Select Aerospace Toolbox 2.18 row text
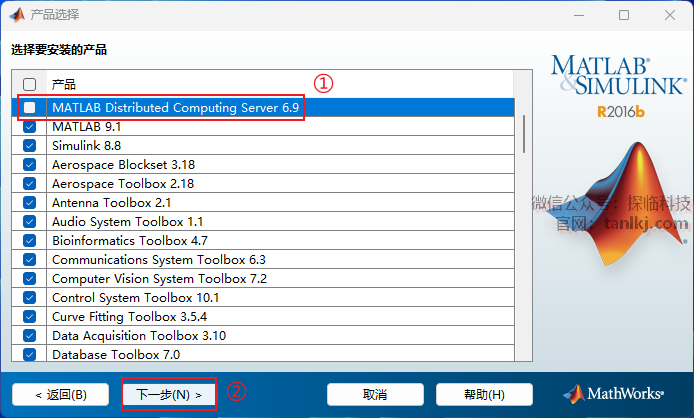 coord(123,184)
